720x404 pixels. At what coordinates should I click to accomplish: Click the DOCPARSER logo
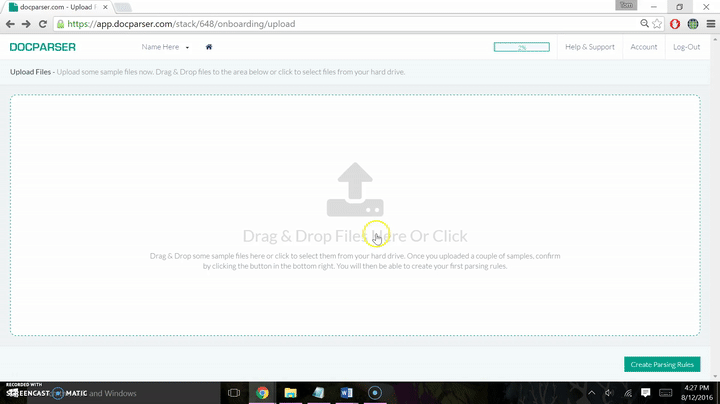(x=42, y=47)
